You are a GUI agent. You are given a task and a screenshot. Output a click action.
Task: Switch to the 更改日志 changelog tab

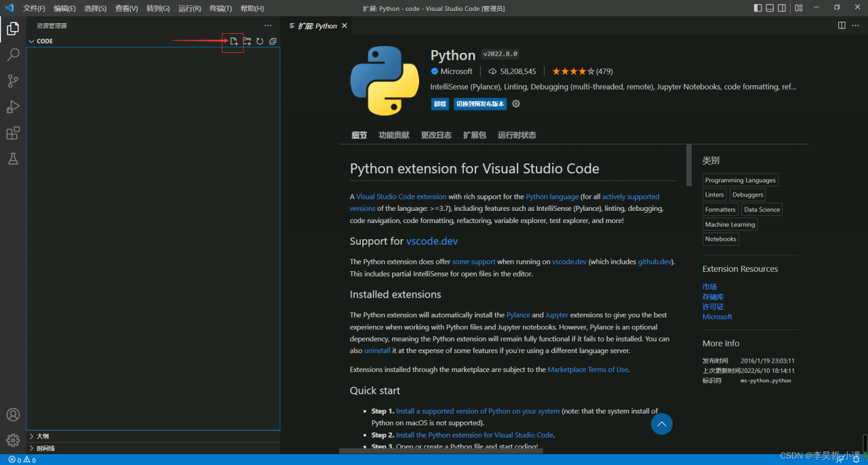click(436, 135)
